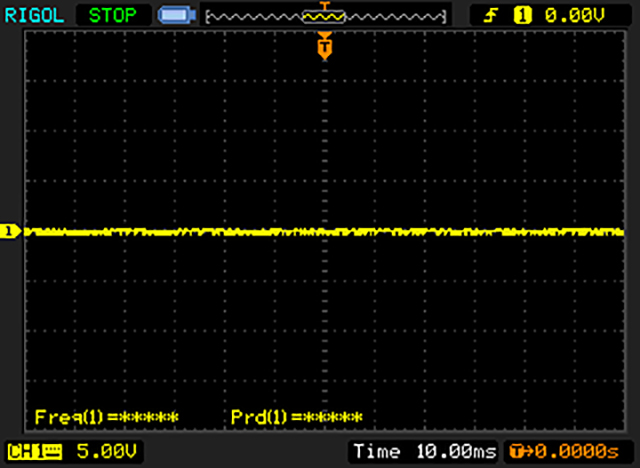Screen dimensions: 640x468
Task: Click the left wavy section of memory bar
Action: tap(250, 17)
